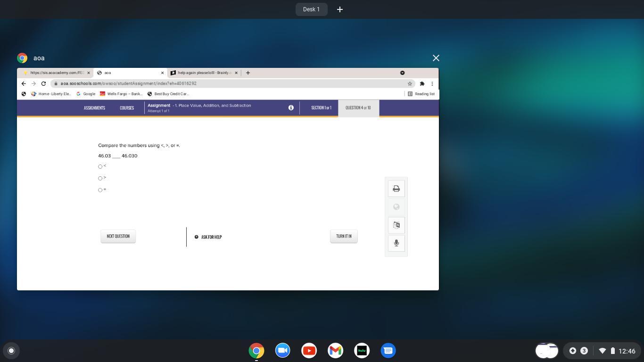Open Messages from the shelf

tap(388, 350)
